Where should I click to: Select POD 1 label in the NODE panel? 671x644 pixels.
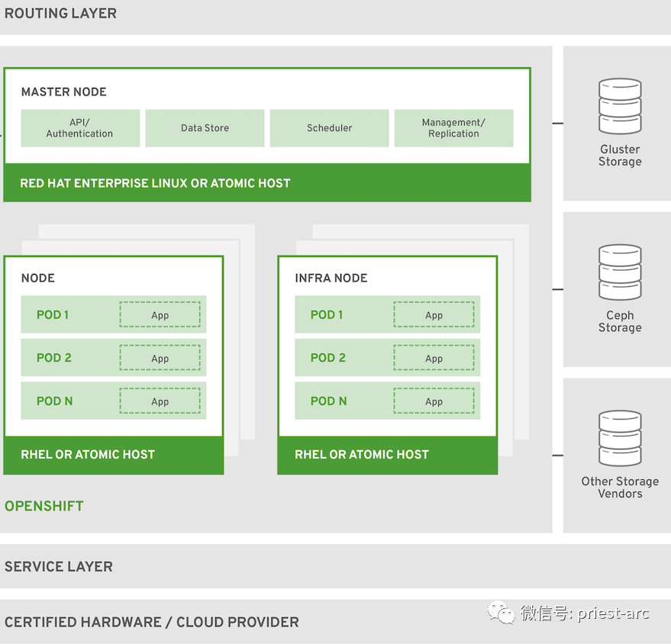pyautogui.click(x=52, y=314)
